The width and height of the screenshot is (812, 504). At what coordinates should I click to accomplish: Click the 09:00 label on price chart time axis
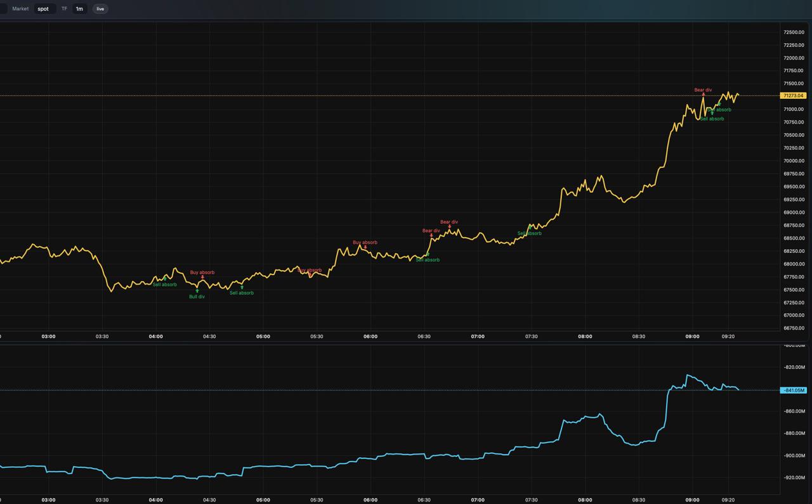point(692,337)
